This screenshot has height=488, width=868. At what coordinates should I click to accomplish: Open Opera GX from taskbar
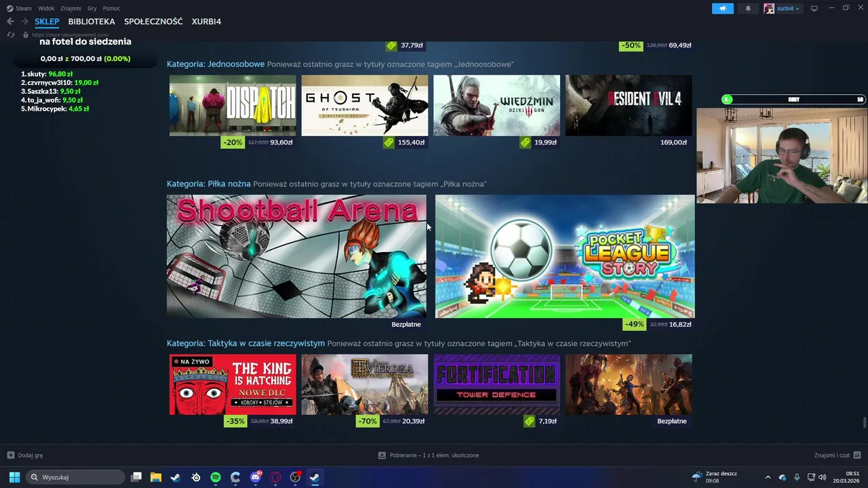[275, 477]
